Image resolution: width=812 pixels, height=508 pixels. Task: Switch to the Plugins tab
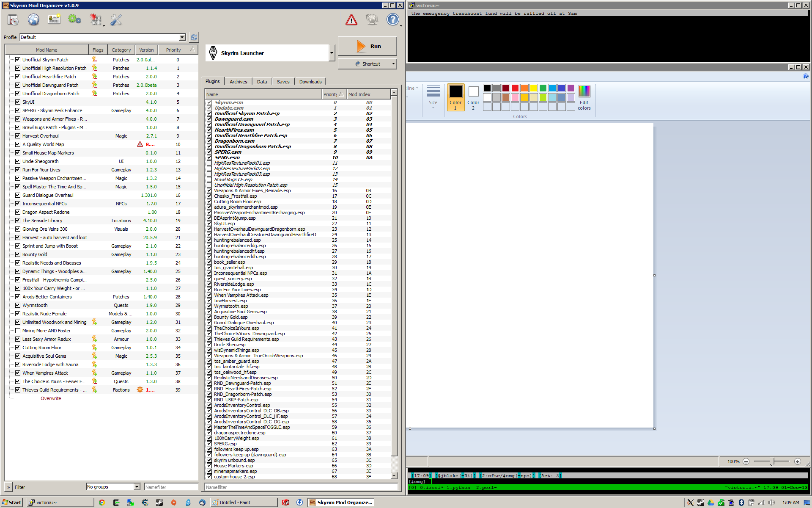213,81
